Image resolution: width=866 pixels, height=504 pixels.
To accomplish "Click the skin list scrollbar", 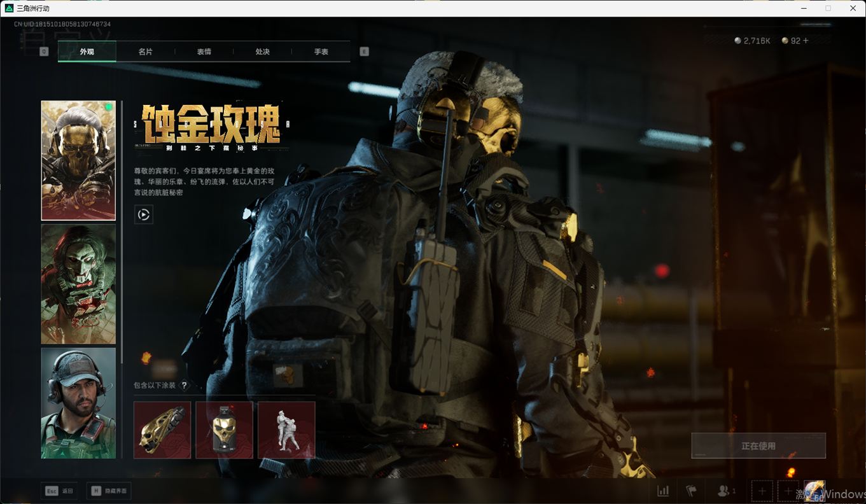I will pyautogui.click(x=122, y=232).
